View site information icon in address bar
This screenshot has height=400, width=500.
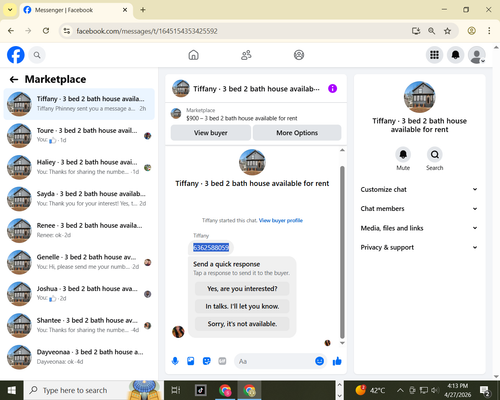pyautogui.click(x=67, y=31)
